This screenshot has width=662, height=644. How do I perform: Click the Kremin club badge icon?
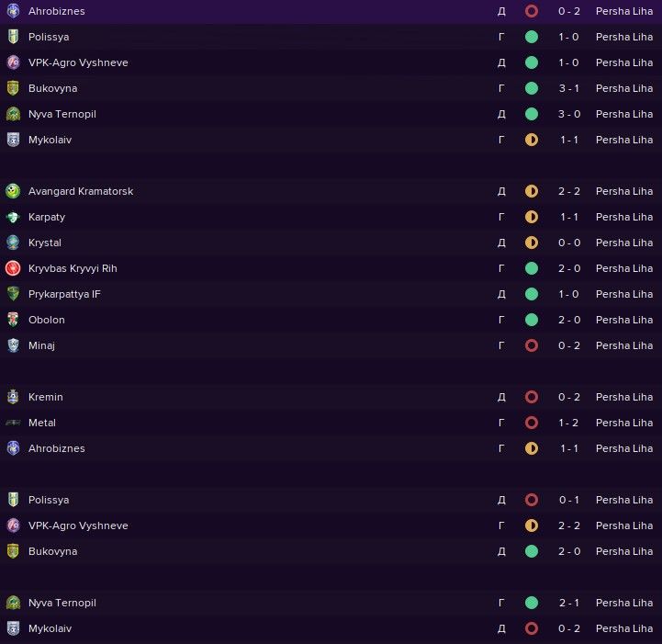point(13,397)
